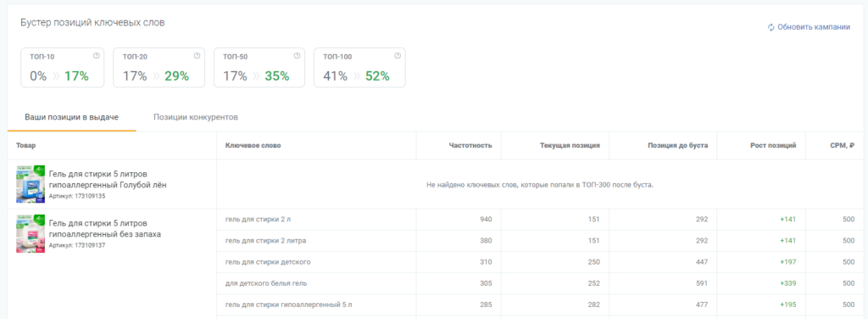Click product title Гель для стирки без запаха
The width and height of the screenshot is (868, 319).
(x=105, y=229)
